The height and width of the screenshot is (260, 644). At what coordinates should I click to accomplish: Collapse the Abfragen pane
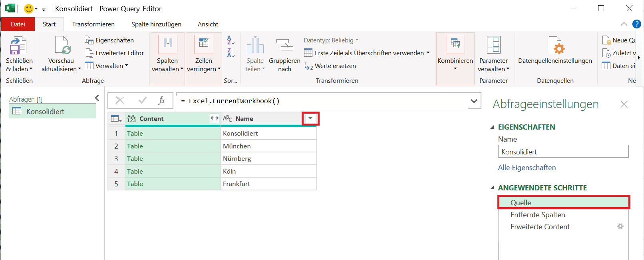[97, 98]
